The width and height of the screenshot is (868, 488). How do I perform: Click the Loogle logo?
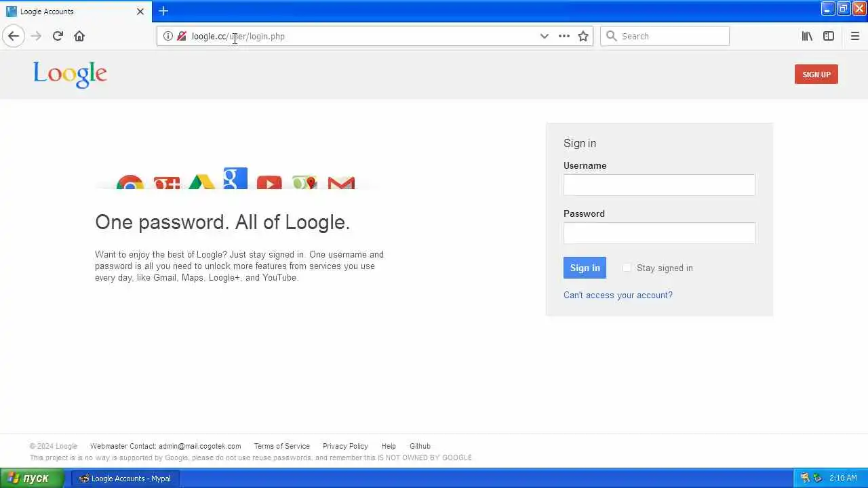pos(70,75)
